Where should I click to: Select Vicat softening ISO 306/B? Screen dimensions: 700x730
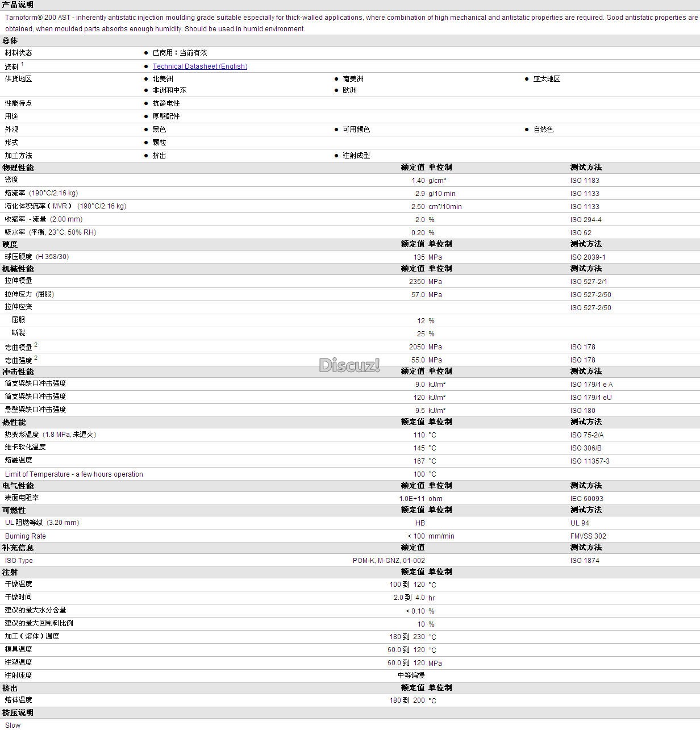click(x=586, y=448)
